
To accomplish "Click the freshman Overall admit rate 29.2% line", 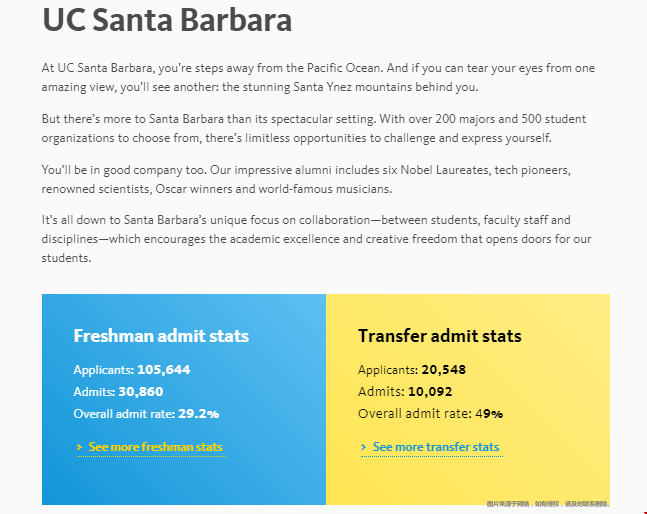I will pyautogui.click(x=146, y=413).
